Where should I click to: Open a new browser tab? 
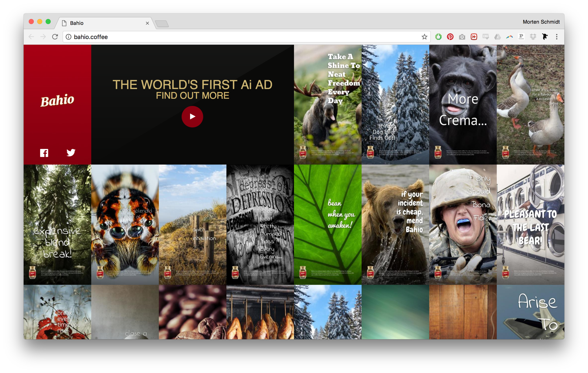pos(162,24)
